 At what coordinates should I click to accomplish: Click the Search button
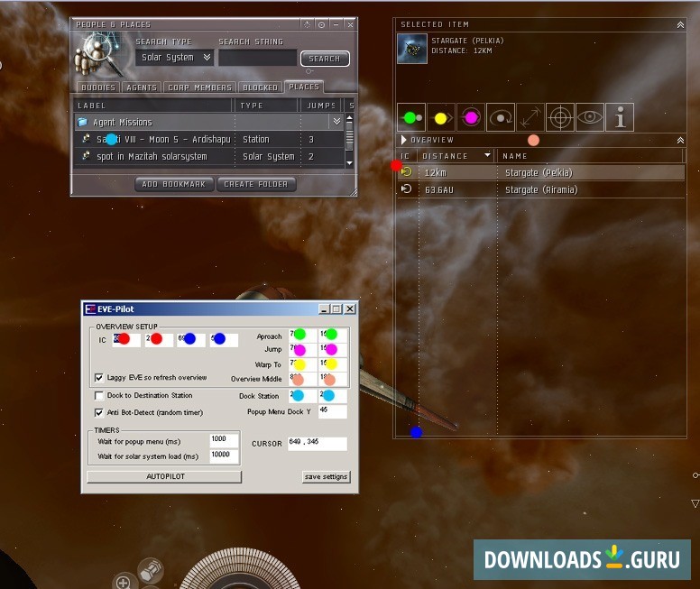tap(325, 59)
